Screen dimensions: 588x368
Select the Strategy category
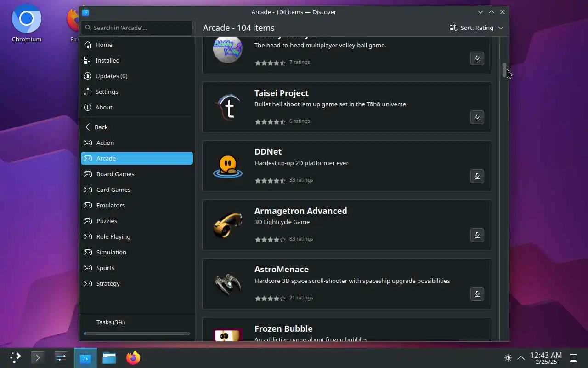(x=137, y=283)
